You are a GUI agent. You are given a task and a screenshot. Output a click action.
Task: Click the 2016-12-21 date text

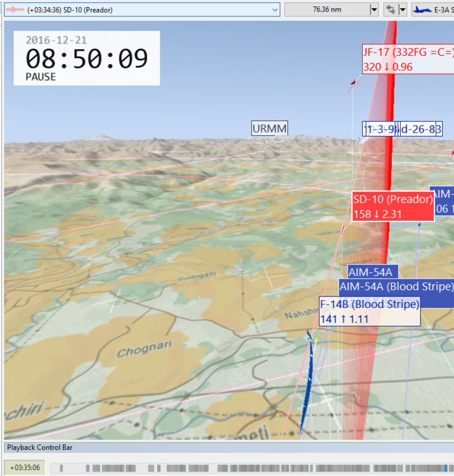pos(56,40)
